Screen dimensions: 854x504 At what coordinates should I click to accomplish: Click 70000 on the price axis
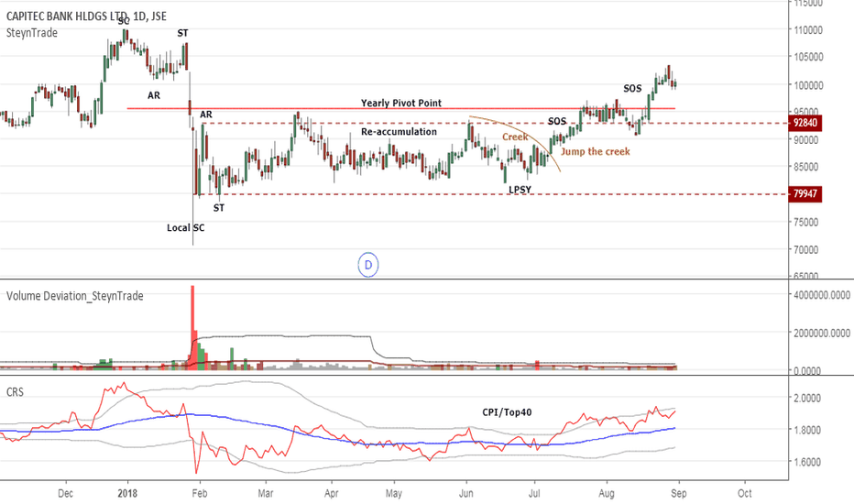806,249
